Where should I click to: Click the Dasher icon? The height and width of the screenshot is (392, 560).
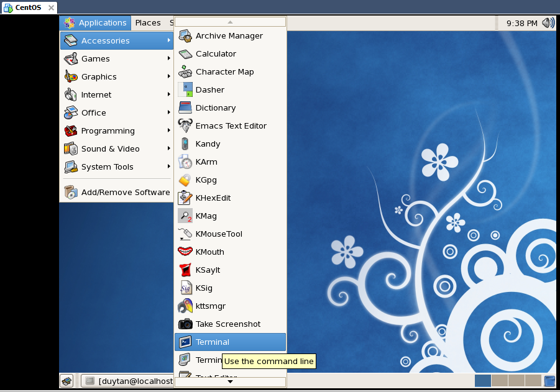[185, 89]
